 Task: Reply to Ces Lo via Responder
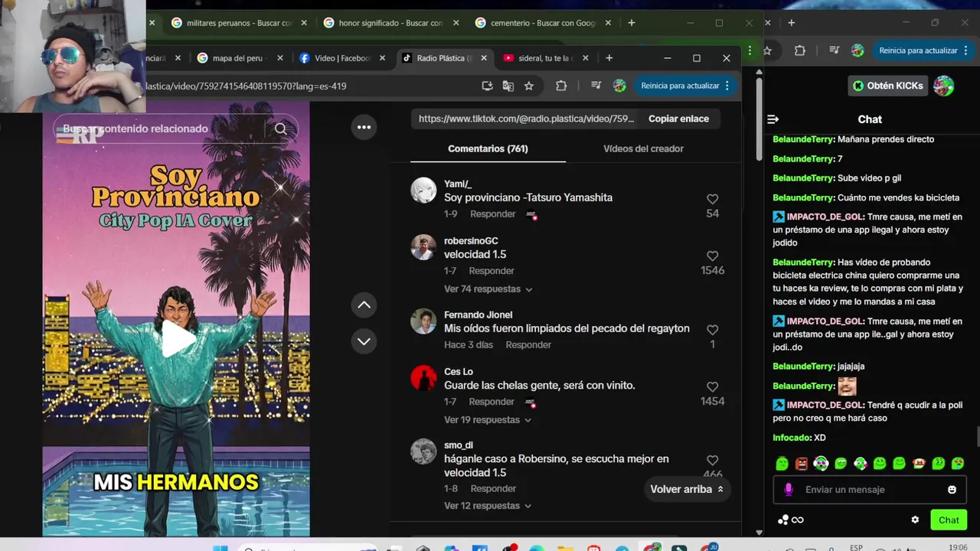tap(491, 402)
